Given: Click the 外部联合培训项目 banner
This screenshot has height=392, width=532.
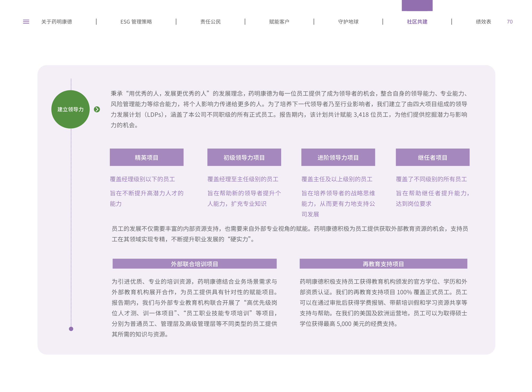Looking at the screenshot, I should point(194,264).
